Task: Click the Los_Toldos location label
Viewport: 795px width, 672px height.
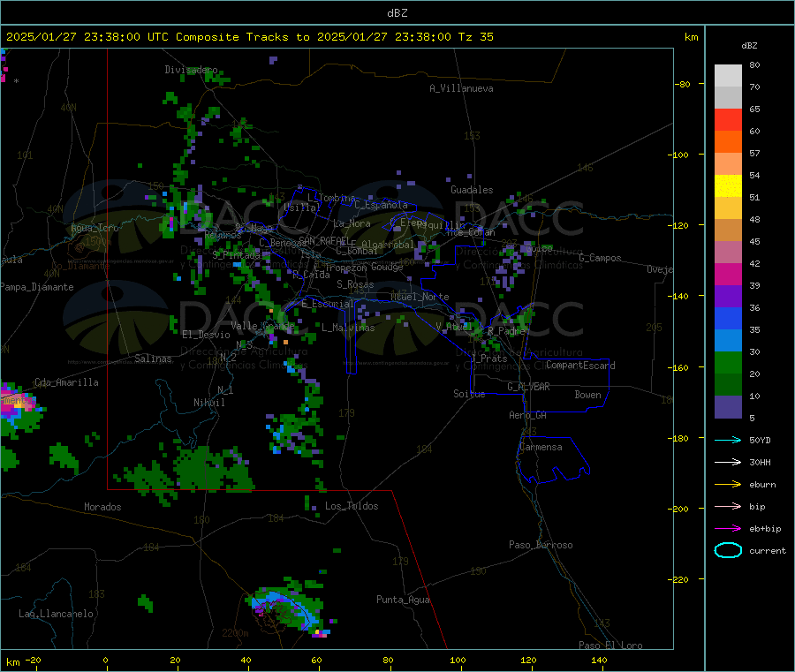Action: click(x=352, y=506)
